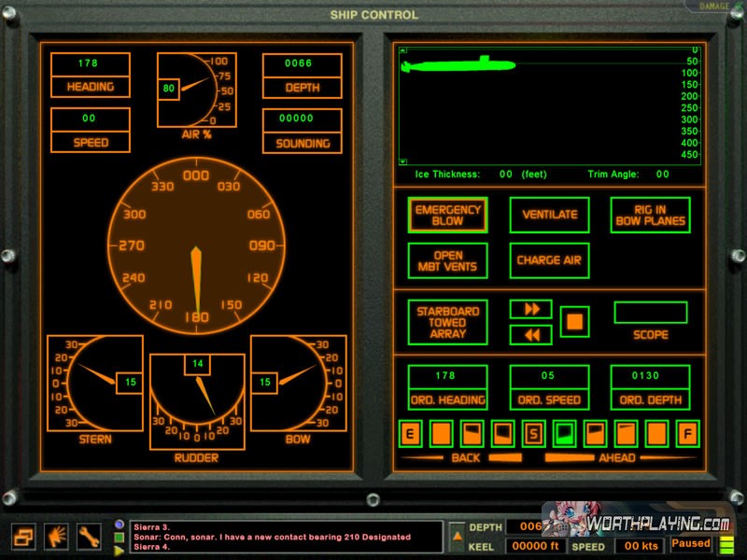Select the All Stop (S) engine order
The width and height of the screenshot is (747, 560).
(534, 433)
